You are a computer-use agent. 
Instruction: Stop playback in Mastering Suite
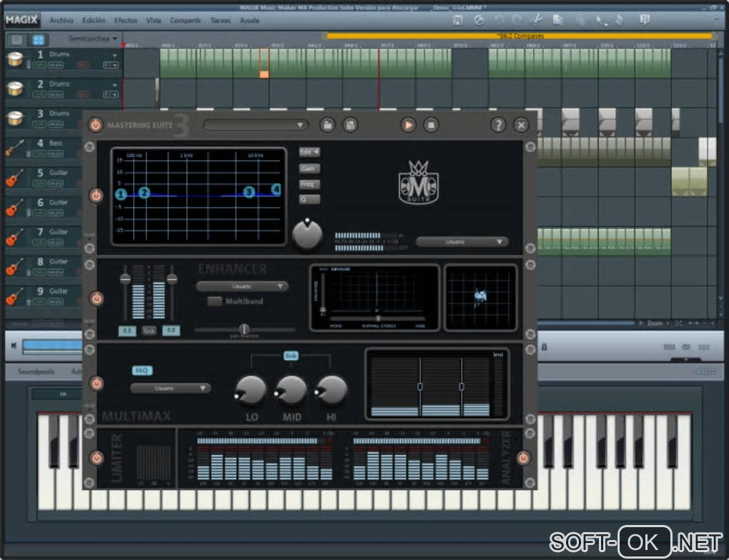[x=431, y=125]
